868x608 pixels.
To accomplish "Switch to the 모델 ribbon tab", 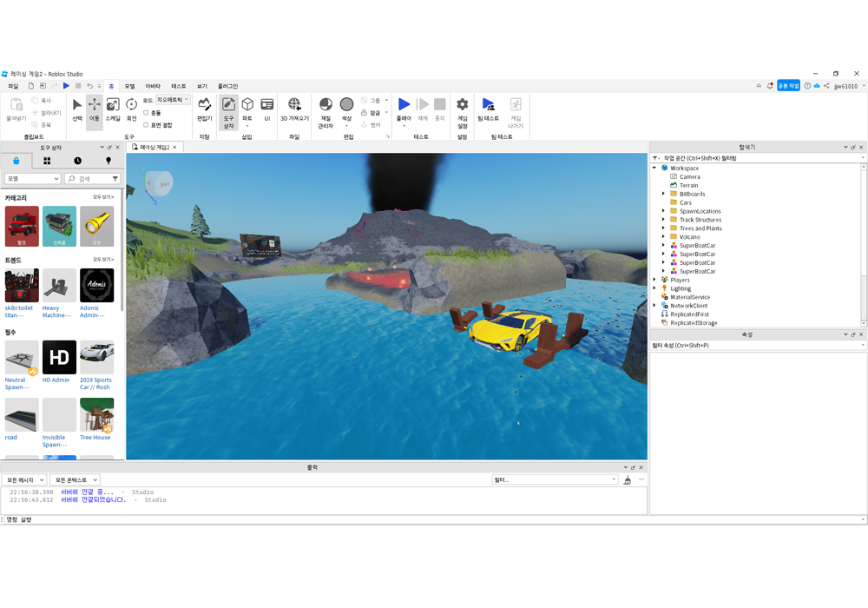I will [129, 86].
